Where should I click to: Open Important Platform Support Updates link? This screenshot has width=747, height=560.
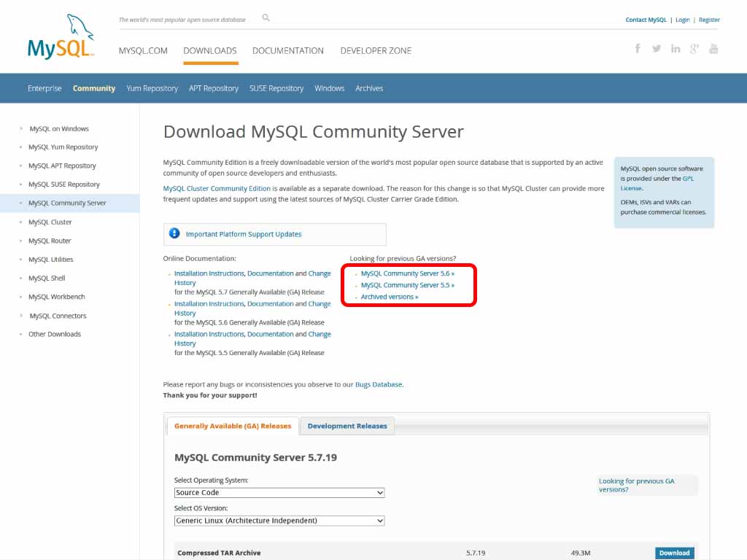point(244,234)
